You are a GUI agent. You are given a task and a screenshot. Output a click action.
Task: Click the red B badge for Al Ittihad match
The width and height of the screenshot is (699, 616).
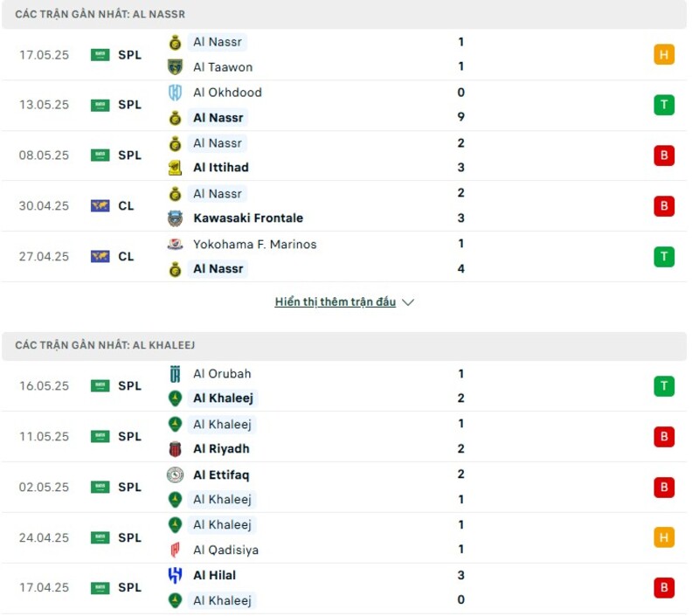(664, 156)
